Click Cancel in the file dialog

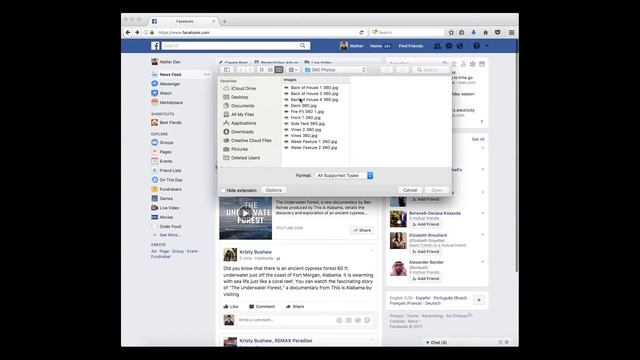coord(410,190)
